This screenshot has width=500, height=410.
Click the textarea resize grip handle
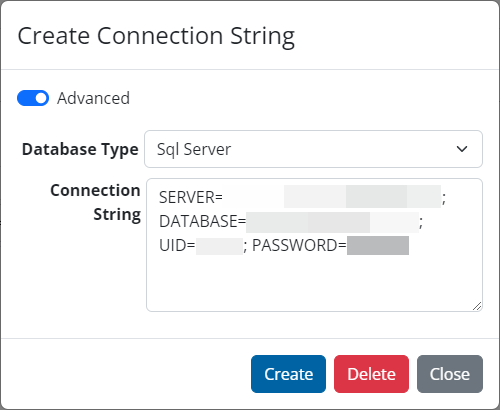pos(477,306)
